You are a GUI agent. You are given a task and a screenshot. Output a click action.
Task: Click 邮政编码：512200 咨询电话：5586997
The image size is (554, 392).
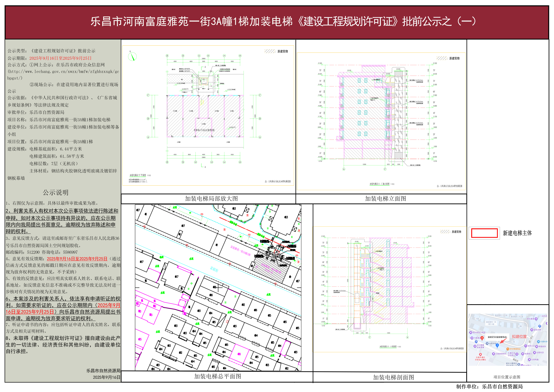pyautogui.click(x=42, y=252)
